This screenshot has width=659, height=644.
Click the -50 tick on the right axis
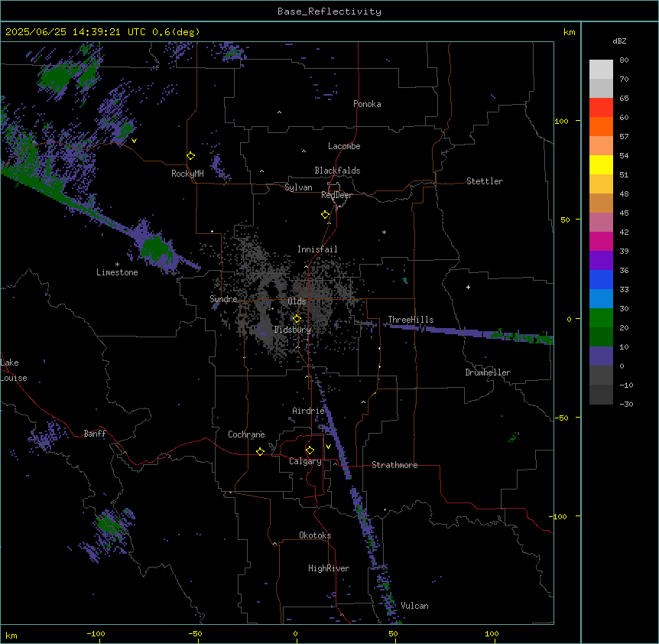click(x=561, y=418)
